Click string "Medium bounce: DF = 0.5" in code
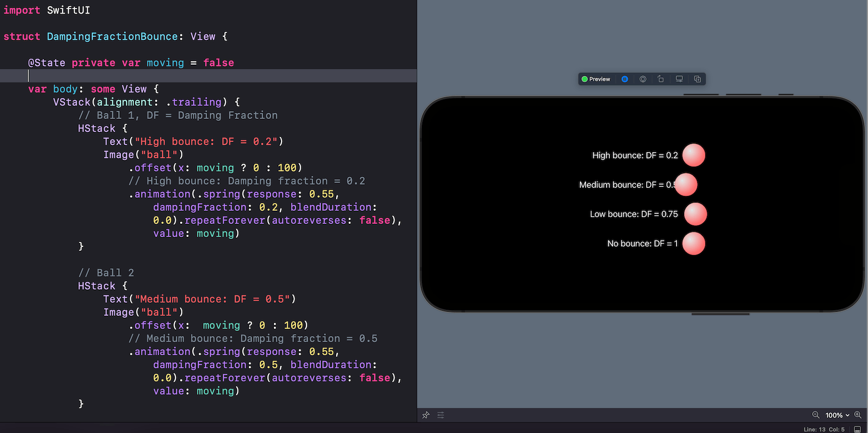This screenshot has width=868, height=433. coord(212,299)
